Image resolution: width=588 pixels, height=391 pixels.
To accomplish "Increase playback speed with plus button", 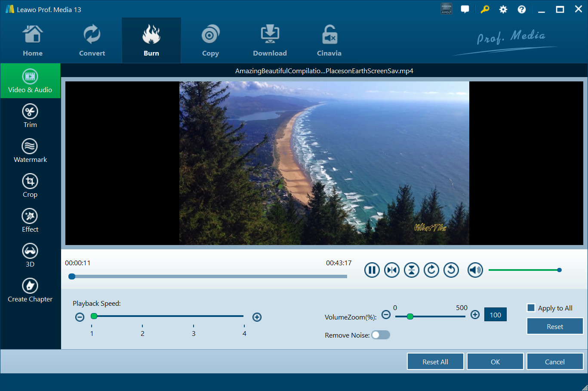I will 257,317.
